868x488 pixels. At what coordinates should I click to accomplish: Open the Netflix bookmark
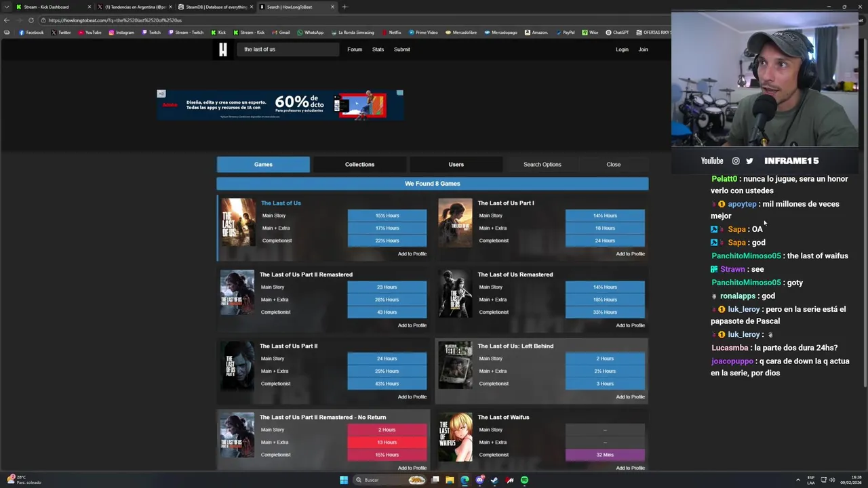[391, 33]
